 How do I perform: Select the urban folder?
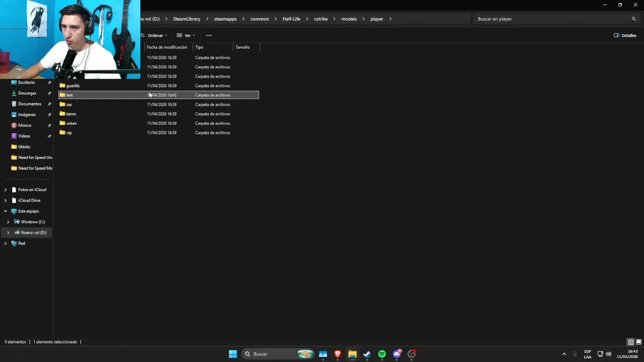pyautogui.click(x=158, y=123)
